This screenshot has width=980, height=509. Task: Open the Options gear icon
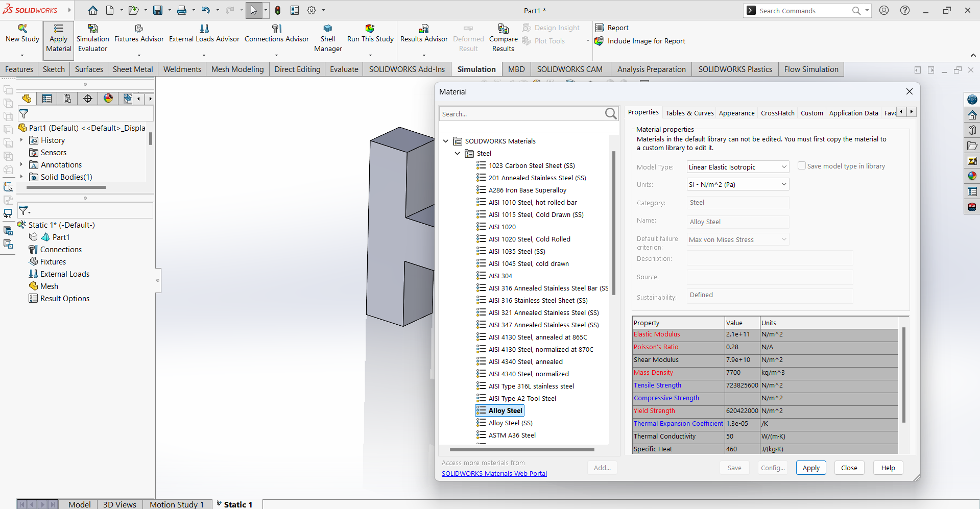tap(312, 10)
